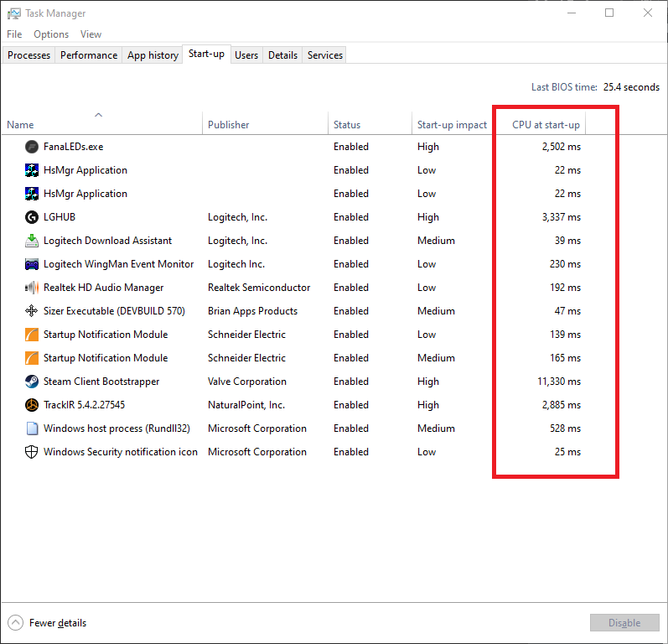Open the Options menu
The width and height of the screenshot is (668, 644).
tap(51, 34)
